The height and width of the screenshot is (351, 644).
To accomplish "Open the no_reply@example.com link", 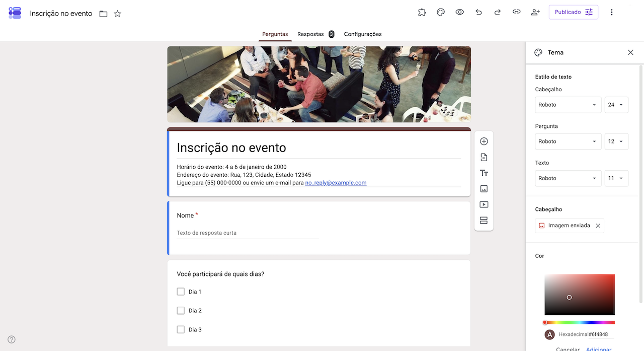I will coord(336,183).
